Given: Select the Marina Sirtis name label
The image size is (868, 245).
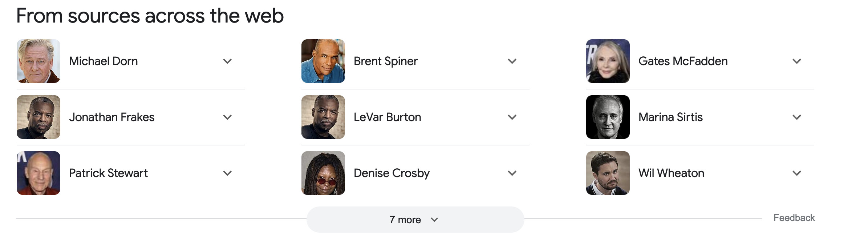Looking at the screenshot, I should (670, 117).
